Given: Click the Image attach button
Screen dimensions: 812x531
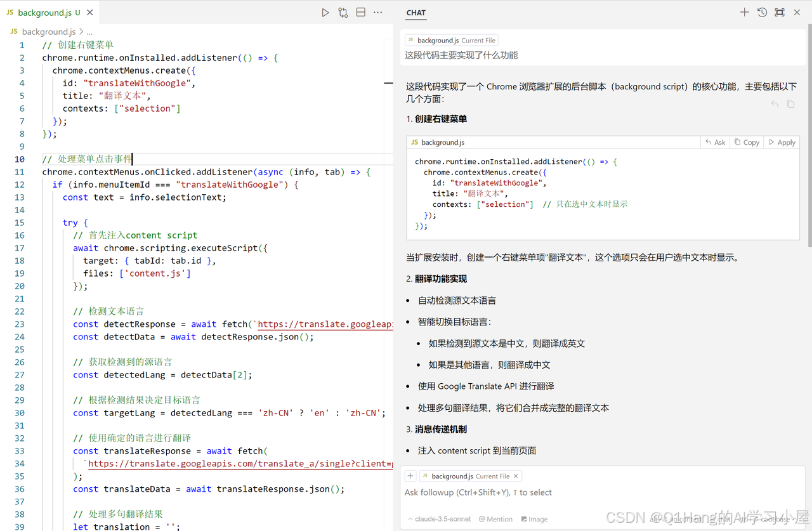Looking at the screenshot, I should [x=534, y=519].
